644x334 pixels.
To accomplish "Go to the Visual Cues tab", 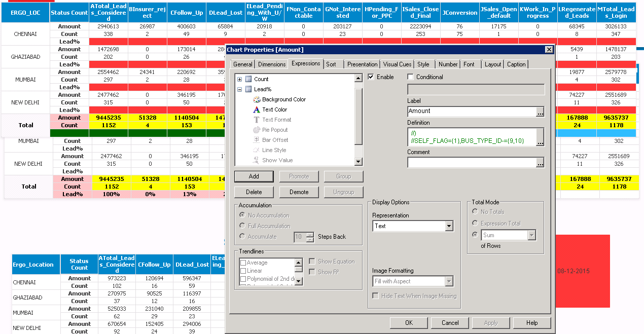I will pyautogui.click(x=398, y=64).
